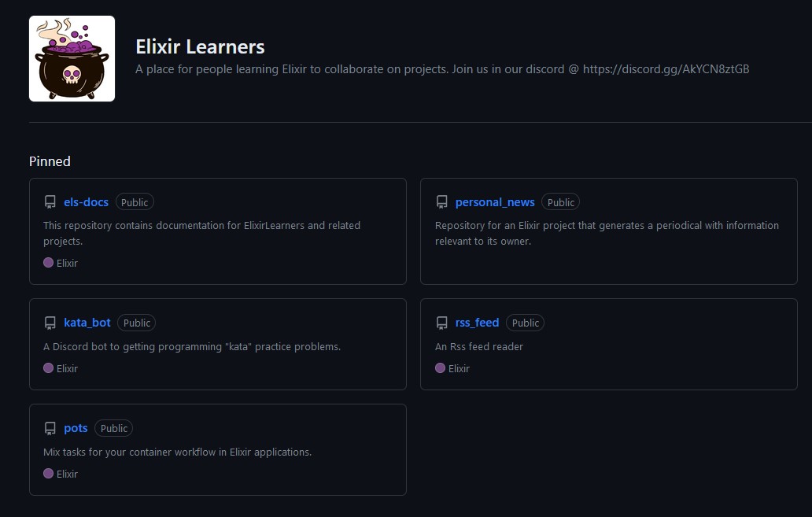812x517 pixels.
Task: Click the Public badge next to personal_news
Action: (x=561, y=202)
